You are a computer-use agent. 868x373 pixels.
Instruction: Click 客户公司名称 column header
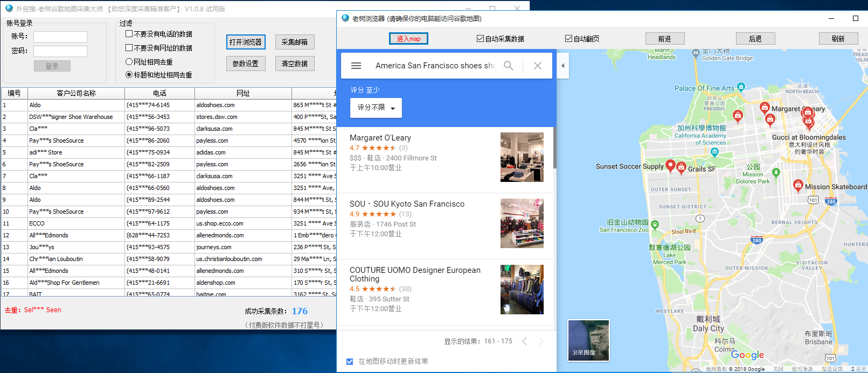coord(77,93)
